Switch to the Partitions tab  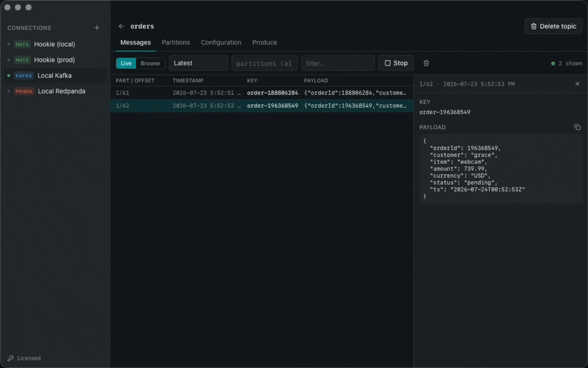point(176,43)
